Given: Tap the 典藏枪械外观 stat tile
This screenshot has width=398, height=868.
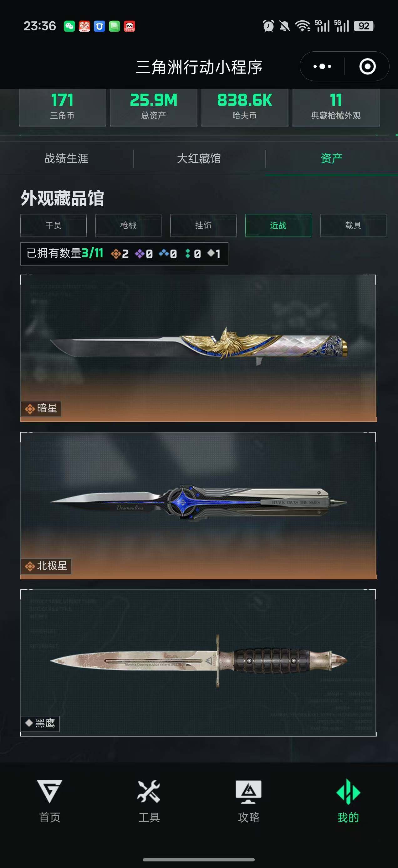Looking at the screenshot, I should [x=336, y=107].
